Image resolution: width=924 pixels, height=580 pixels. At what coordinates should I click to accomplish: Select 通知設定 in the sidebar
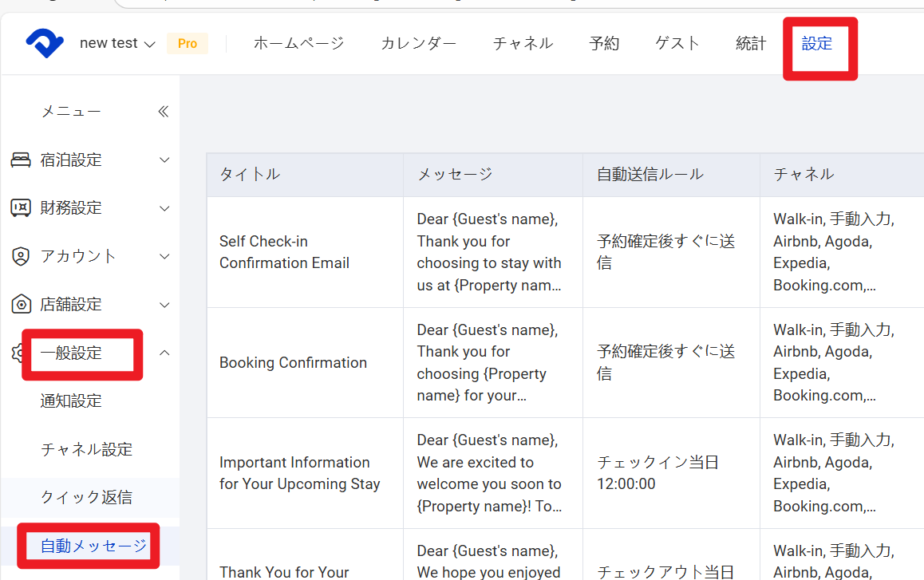tap(71, 401)
